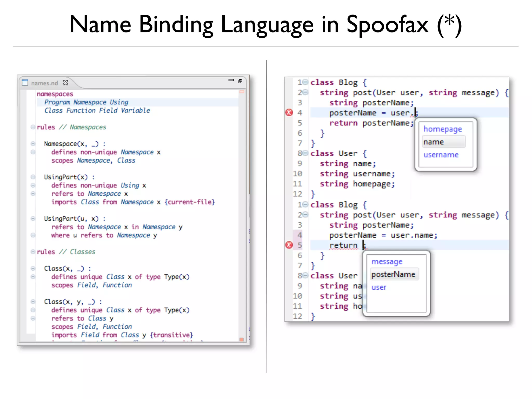Collapse the rules Classes section
This screenshot has height=399, width=532.
(33, 252)
